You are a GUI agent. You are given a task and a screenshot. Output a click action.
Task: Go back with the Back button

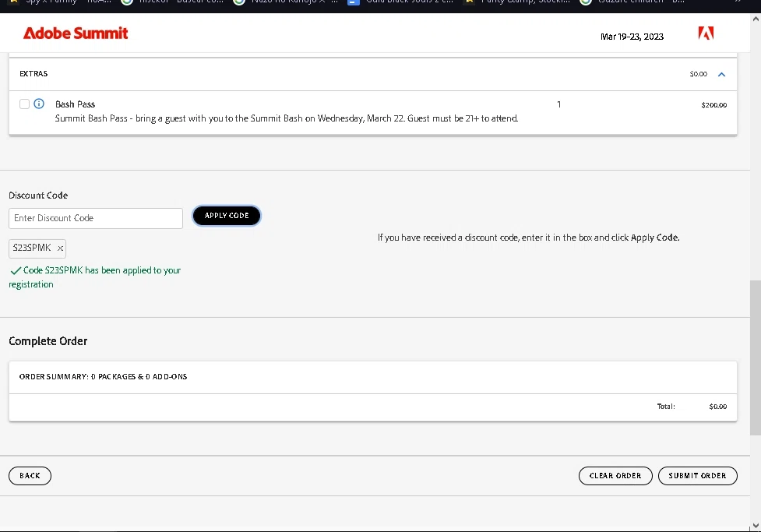click(30, 476)
